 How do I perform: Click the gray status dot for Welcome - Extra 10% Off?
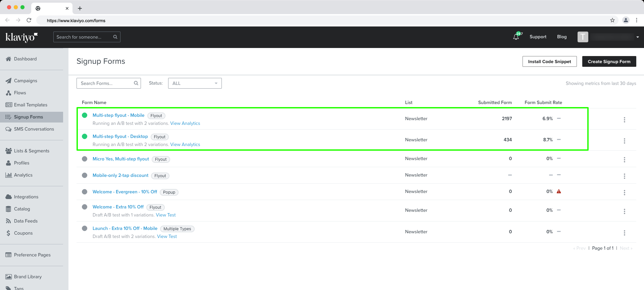click(x=85, y=207)
